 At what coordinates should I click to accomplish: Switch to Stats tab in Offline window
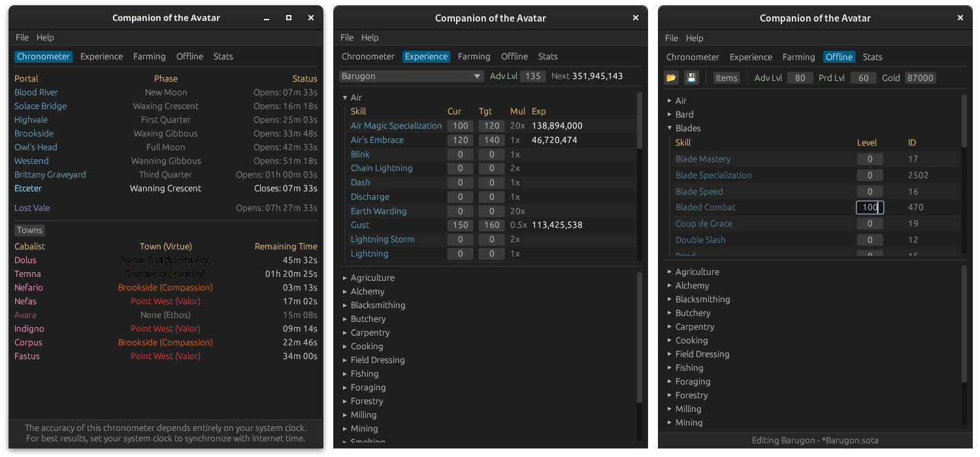[872, 57]
